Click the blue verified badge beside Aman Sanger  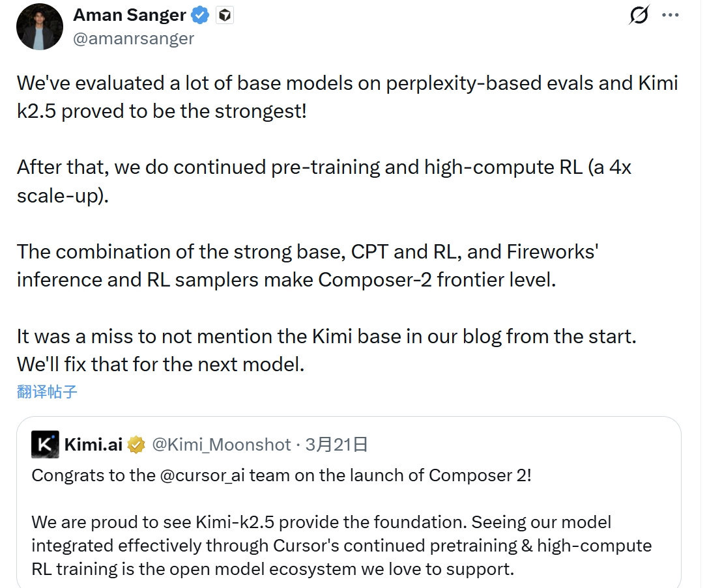(201, 15)
